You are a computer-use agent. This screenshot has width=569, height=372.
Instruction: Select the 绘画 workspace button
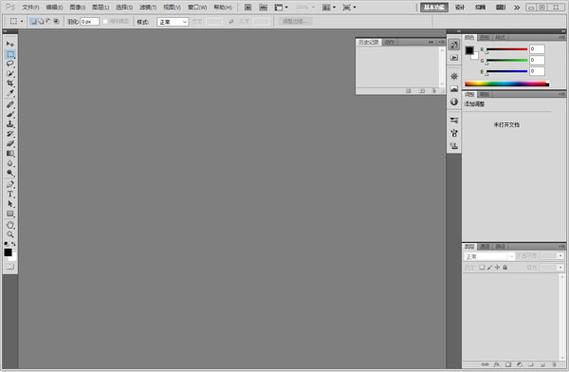coord(480,7)
